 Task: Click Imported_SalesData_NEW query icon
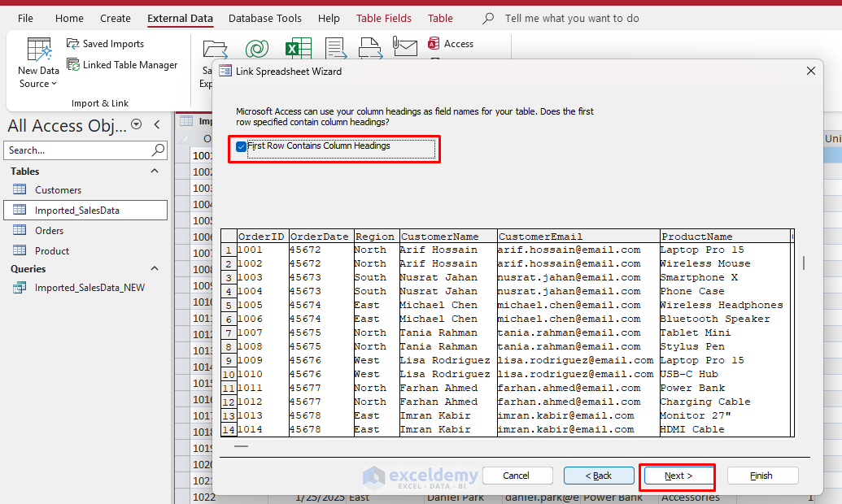coord(20,288)
